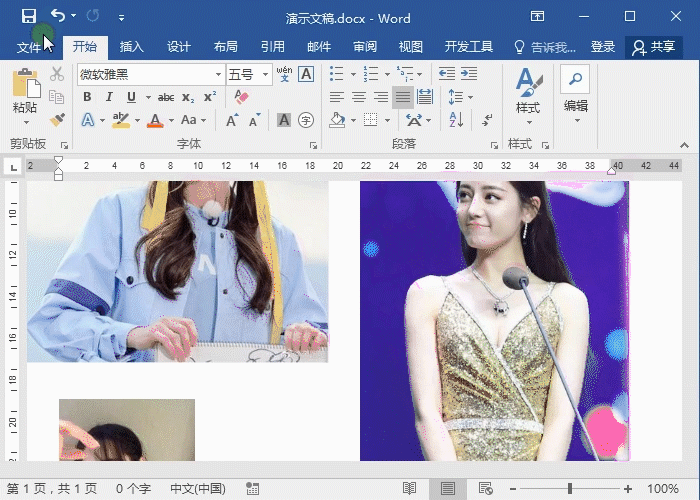The height and width of the screenshot is (500, 700).
Task: Open the 微软雅黑 font name dropdown
Action: coord(218,74)
